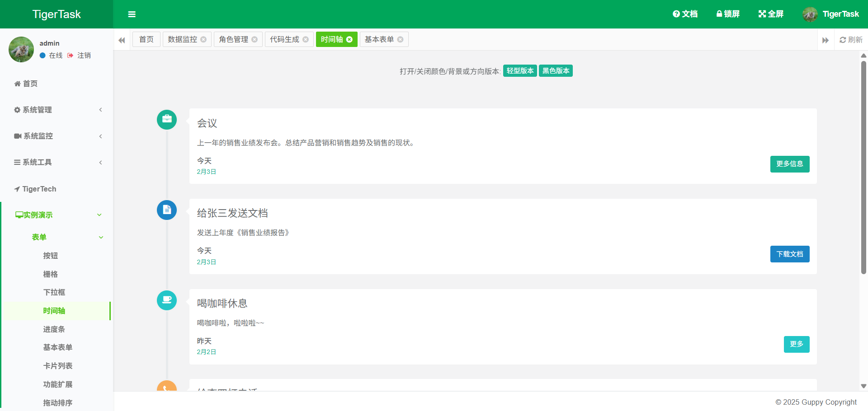Toggle the sidebar with the hamburger icon
This screenshot has width=868, height=411.
coord(132,14)
